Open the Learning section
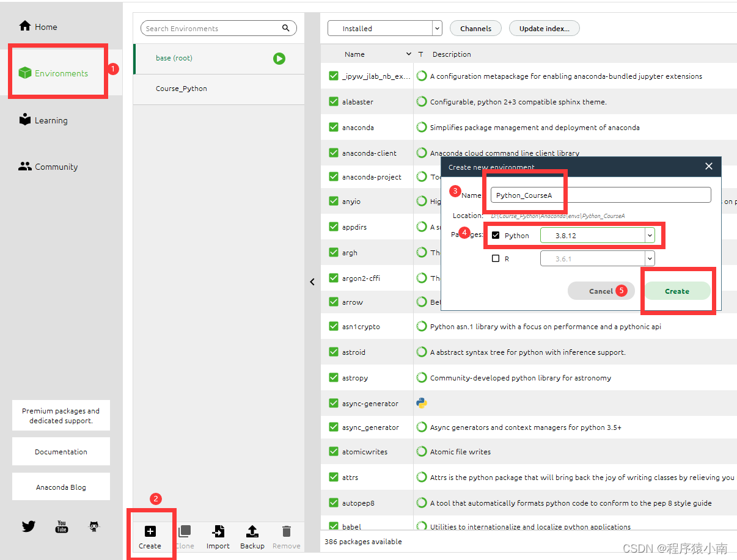 coord(43,120)
